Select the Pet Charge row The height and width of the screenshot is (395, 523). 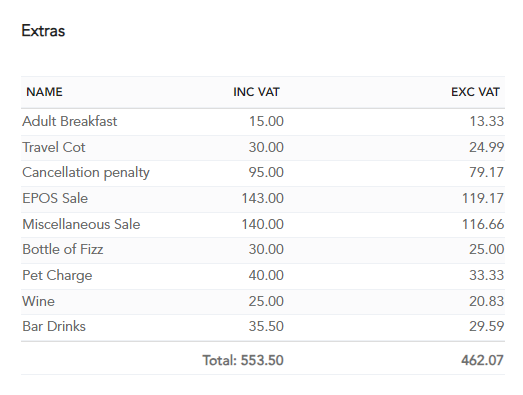[263, 276]
